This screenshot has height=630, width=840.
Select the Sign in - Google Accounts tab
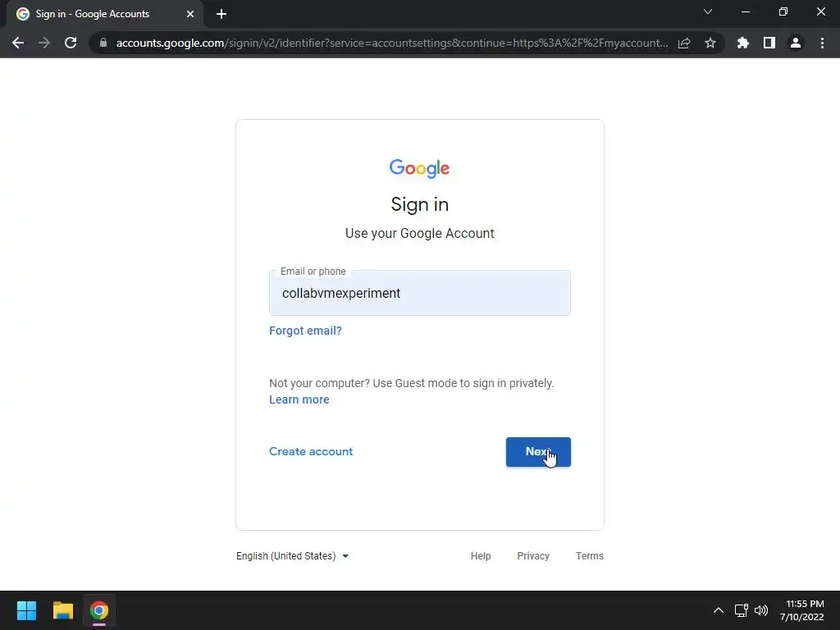pos(105,14)
